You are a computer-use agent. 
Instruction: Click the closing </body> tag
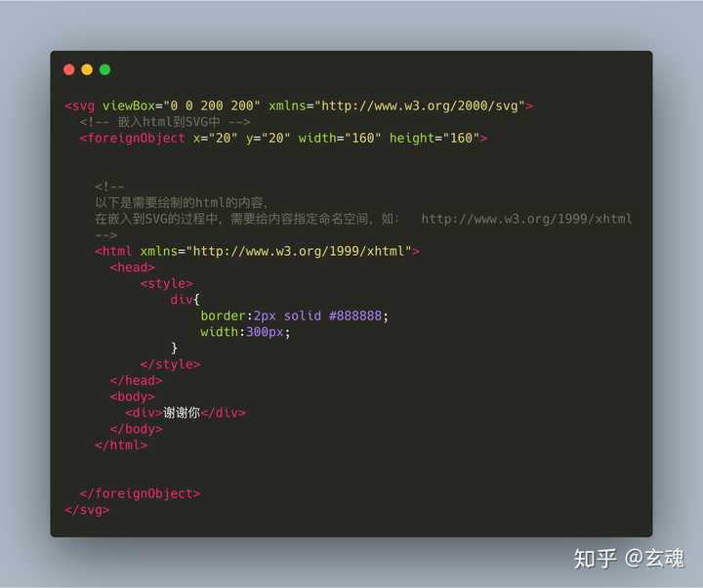pos(137,429)
